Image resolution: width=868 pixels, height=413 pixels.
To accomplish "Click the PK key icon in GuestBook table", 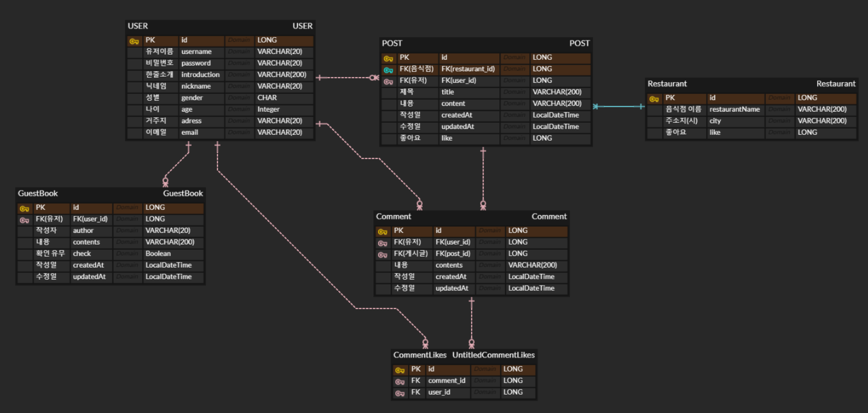I will pos(24,208).
